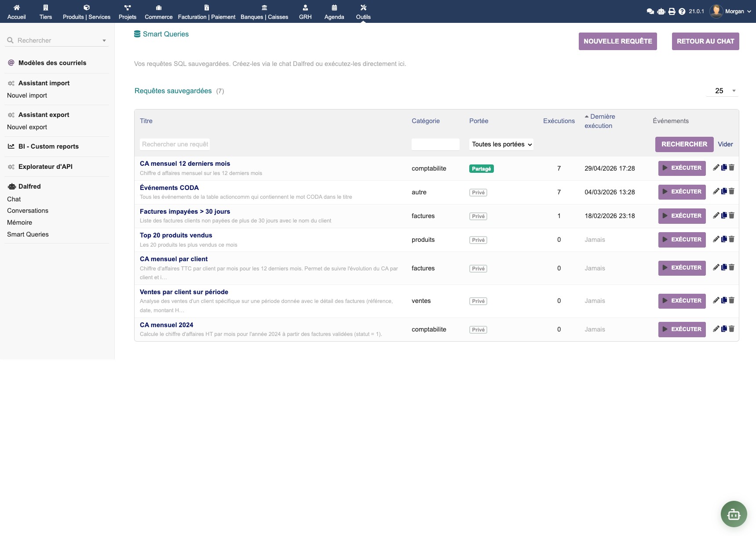The width and height of the screenshot is (756, 536).
Task: Delete the CA mensuel 2024 query
Action: (x=732, y=329)
